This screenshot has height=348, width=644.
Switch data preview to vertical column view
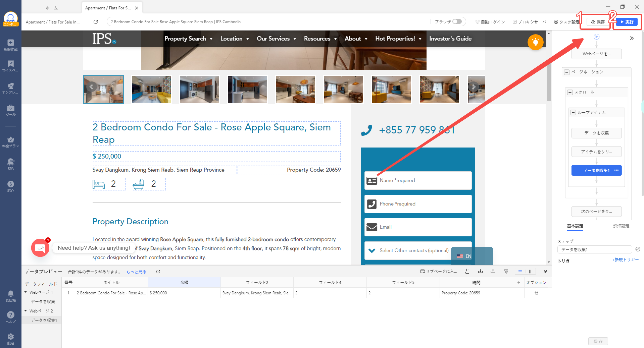point(531,272)
